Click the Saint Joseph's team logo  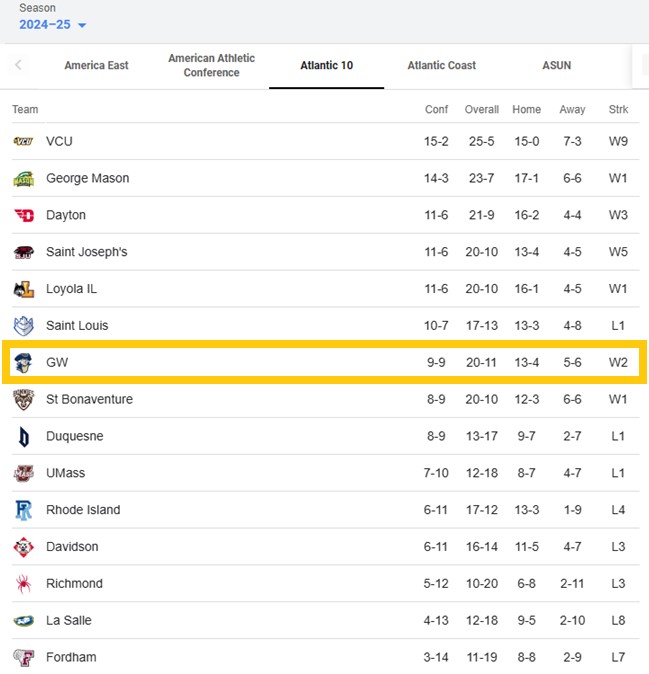24,252
